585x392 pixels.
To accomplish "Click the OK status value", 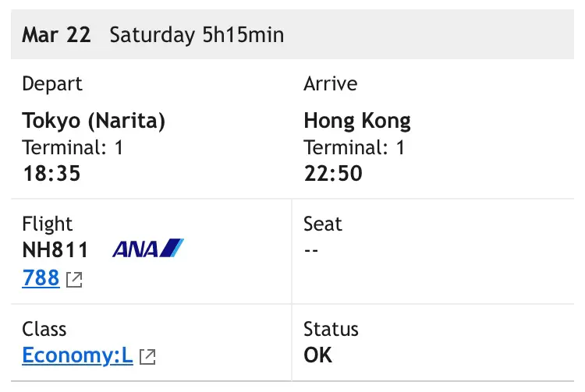I will (x=318, y=355).
